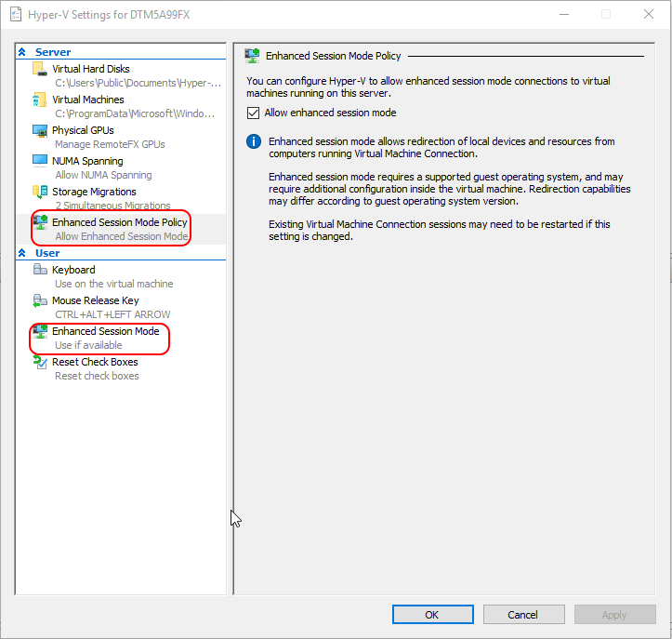
Task: Click the Storage Migrations icon
Action: point(40,192)
